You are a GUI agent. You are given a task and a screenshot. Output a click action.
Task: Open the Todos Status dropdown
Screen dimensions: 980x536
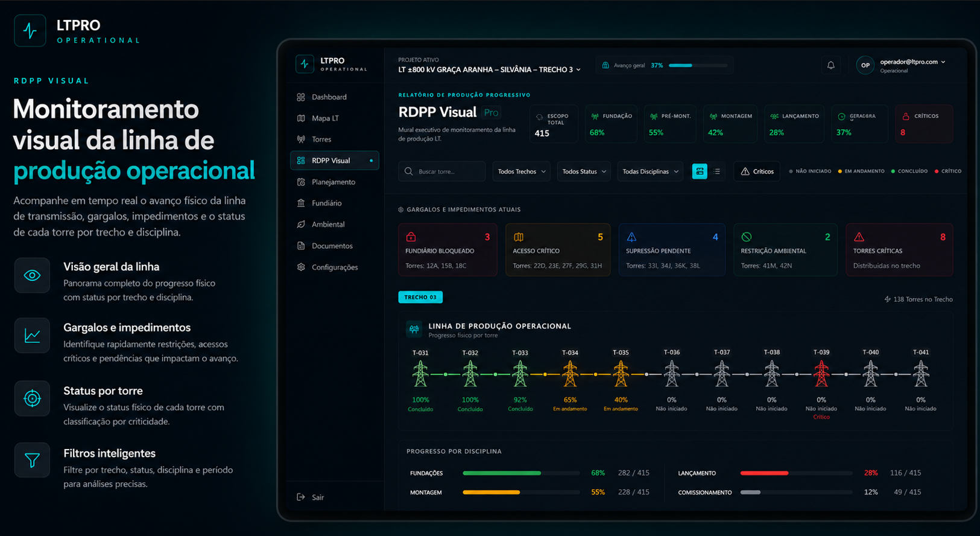coord(584,171)
